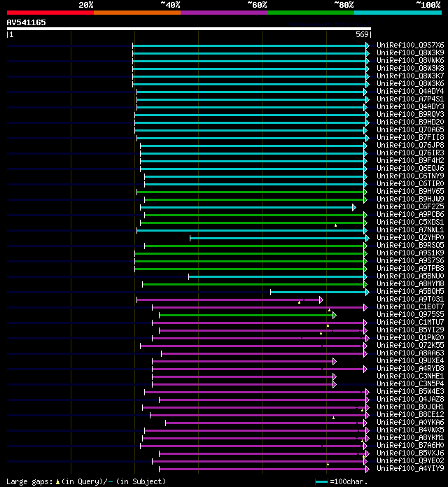Open hit UniRef100_Q8W3K7

(410, 76)
